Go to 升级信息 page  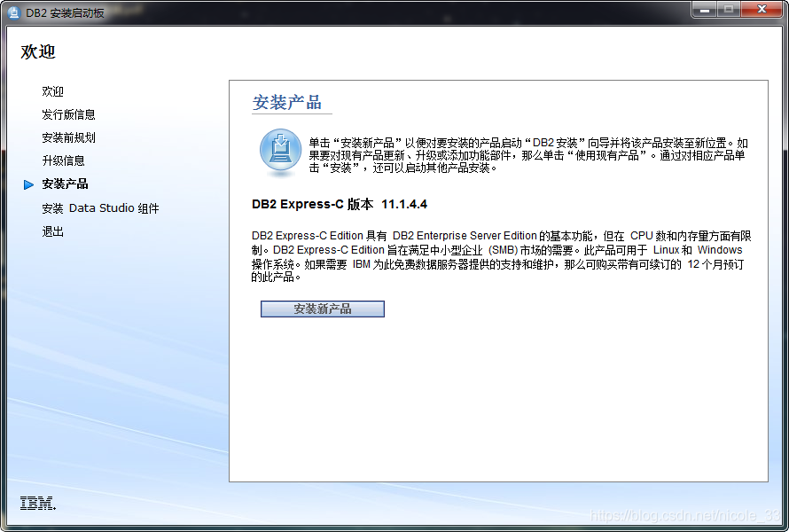[64, 161]
